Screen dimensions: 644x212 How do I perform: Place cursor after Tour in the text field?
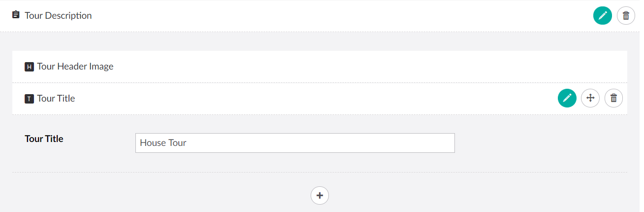pos(187,143)
